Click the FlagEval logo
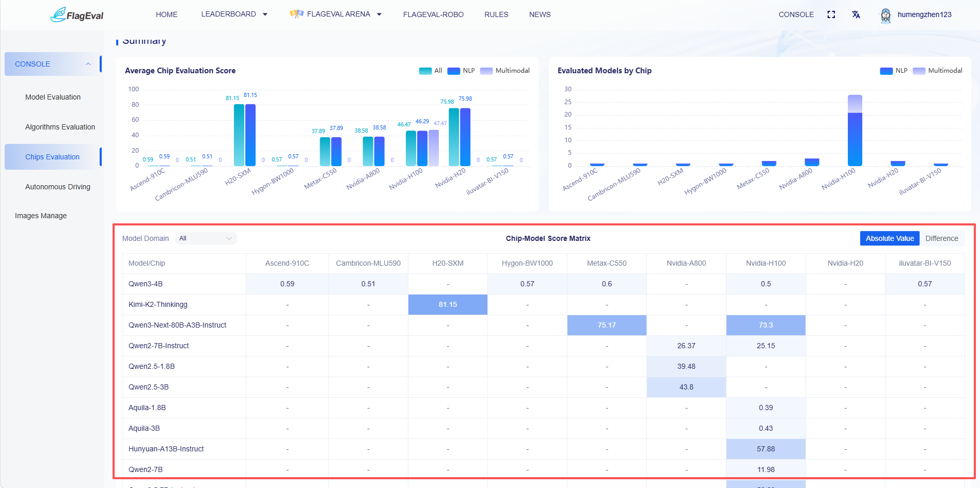The image size is (980, 488). pyautogui.click(x=77, y=14)
